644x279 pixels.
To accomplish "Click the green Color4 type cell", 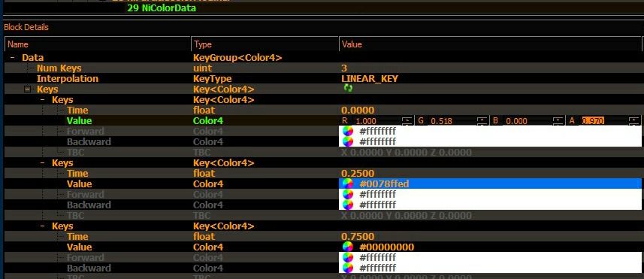I will [x=208, y=121].
